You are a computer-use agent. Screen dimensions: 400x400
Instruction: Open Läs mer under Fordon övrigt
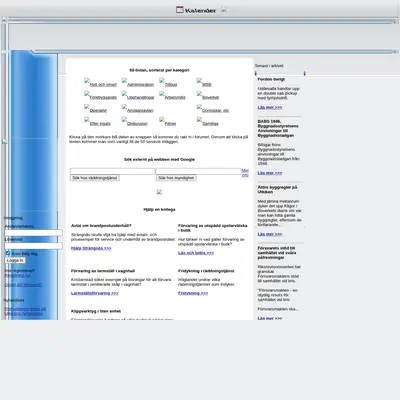point(270,107)
